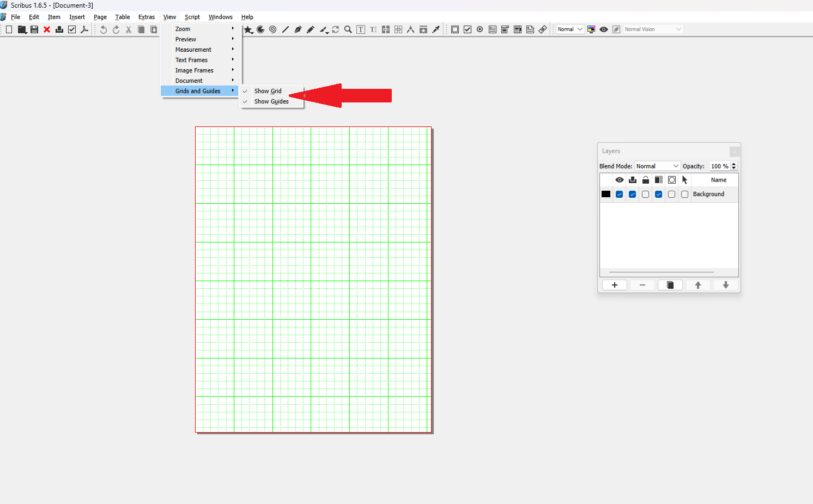
Task: Expand the Document submenu
Action: click(199, 81)
